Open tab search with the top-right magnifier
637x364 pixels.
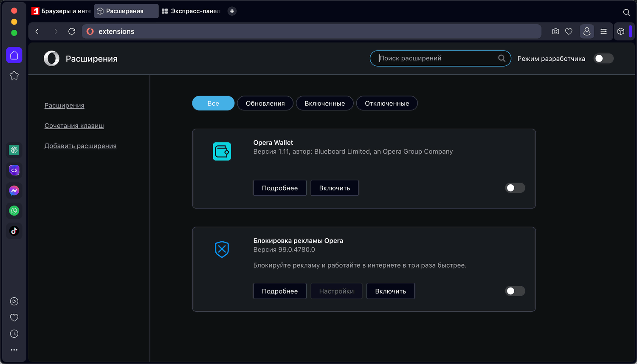click(x=626, y=12)
